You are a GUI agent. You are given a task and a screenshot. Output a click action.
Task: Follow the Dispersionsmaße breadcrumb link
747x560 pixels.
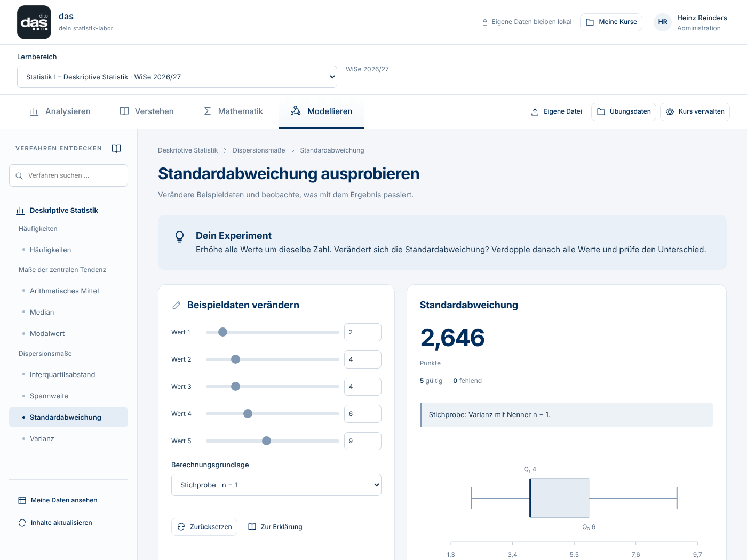[259, 150]
